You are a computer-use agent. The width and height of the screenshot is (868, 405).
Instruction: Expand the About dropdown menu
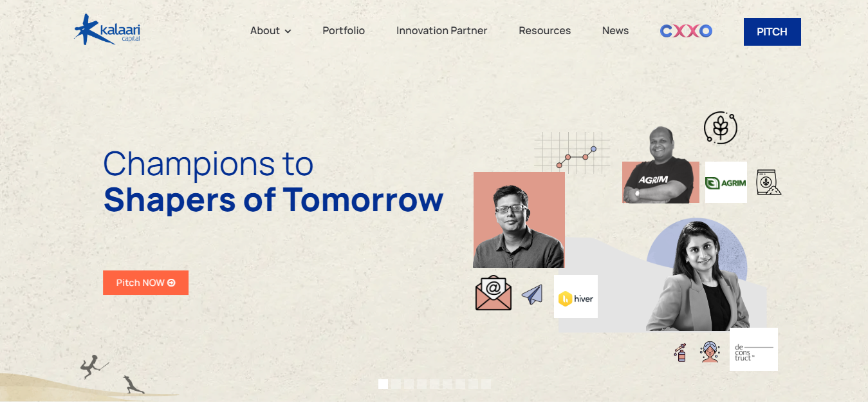[x=270, y=31]
